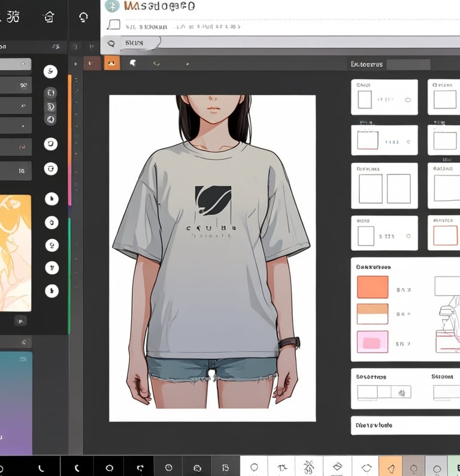This screenshot has width=460, height=476.
Task: Click the blank page outline icon under the app logo
Action: click(114, 25)
